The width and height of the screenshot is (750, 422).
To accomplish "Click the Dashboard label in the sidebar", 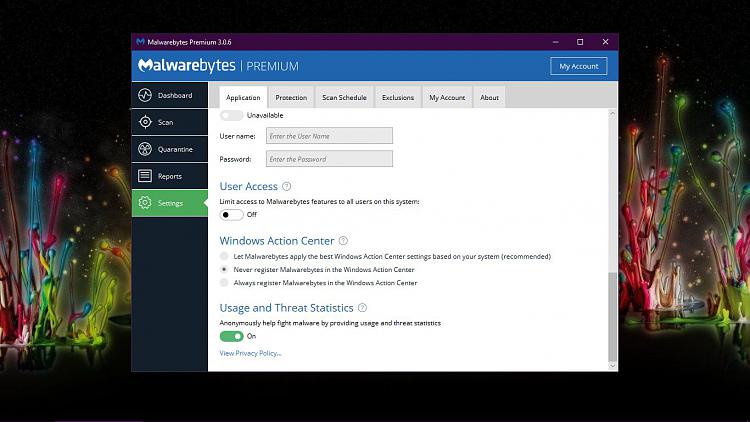I will [x=175, y=95].
